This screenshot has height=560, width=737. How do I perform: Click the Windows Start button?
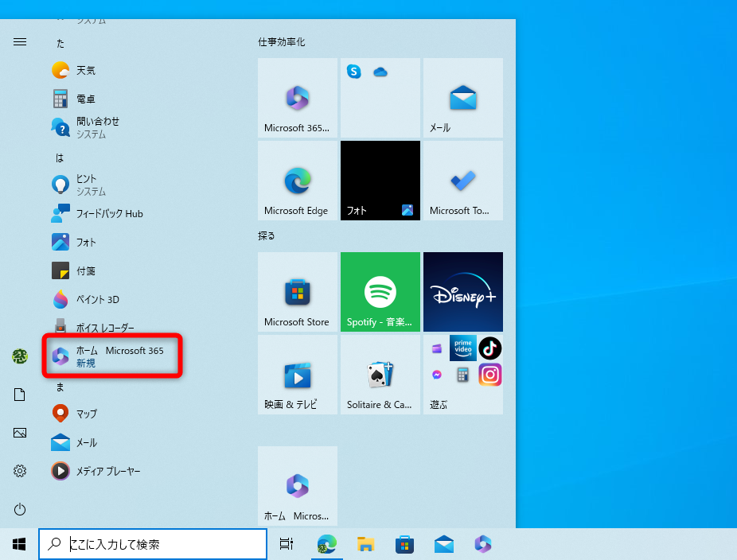pyautogui.click(x=19, y=544)
